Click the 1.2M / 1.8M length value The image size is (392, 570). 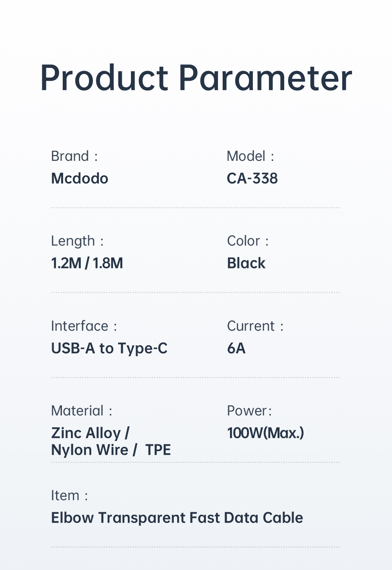point(87,263)
